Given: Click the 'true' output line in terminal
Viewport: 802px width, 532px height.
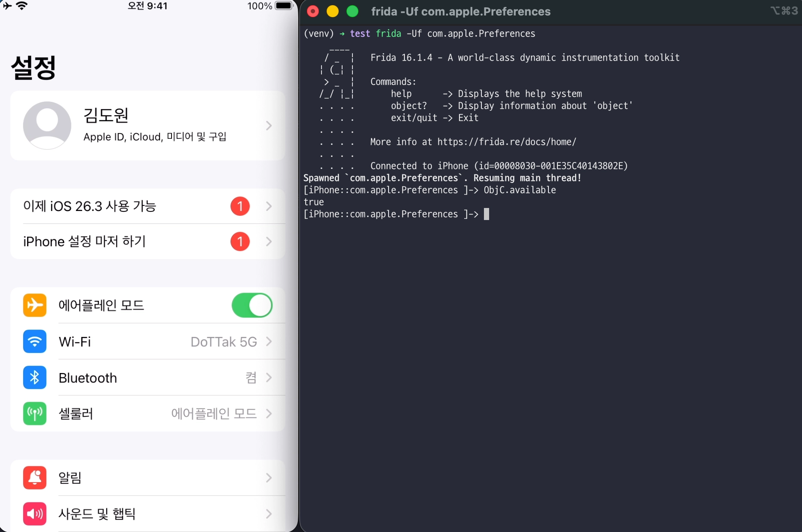Looking at the screenshot, I should pos(314,202).
